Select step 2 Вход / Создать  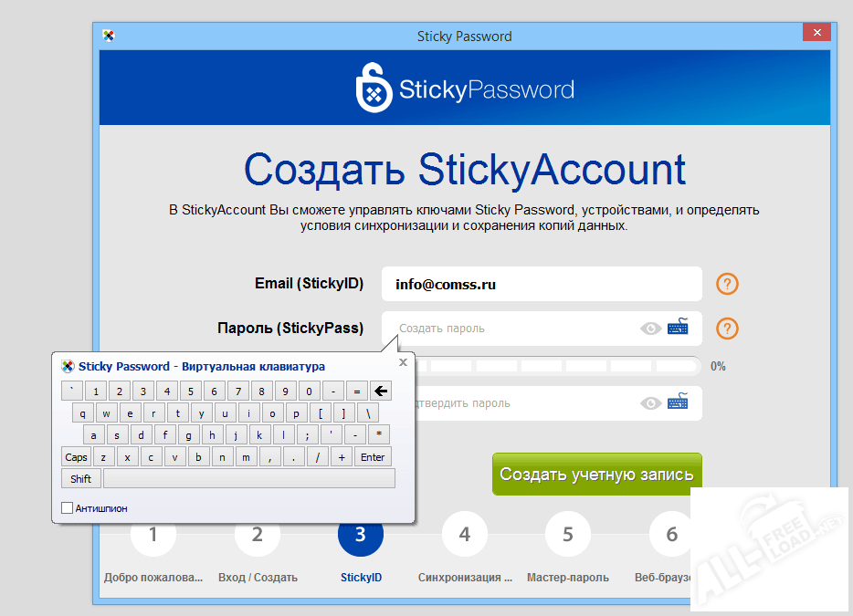tap(258, 535)
